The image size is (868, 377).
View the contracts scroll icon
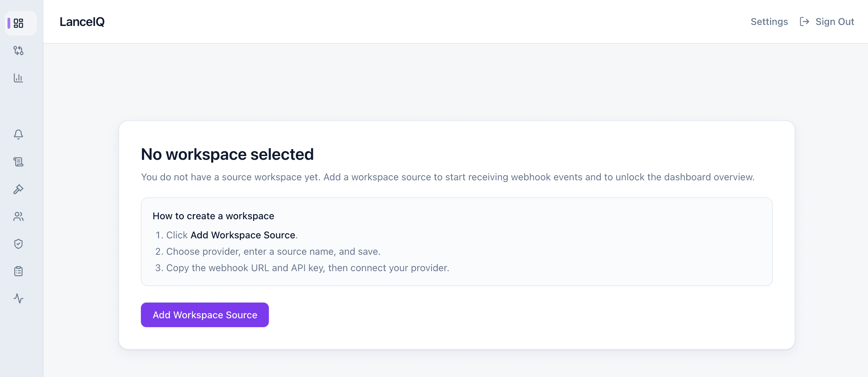pyautogui.click(x=19, y=162)
